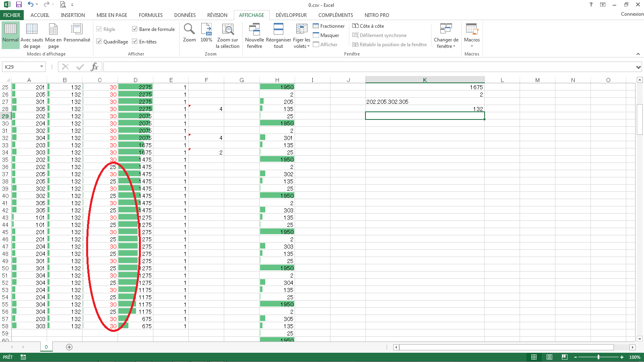Click the Fractionner button
The width and height of the screenshot is (644, 362).
coord(329,26)
